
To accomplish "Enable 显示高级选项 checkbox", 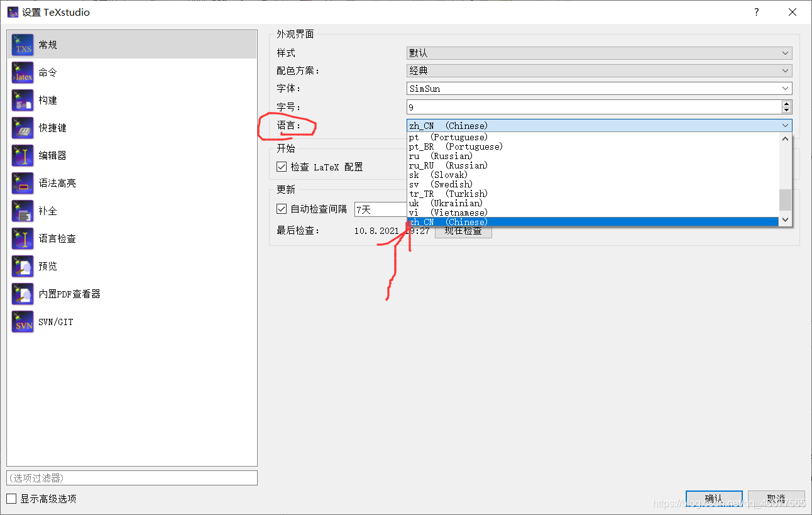I will [11, 499].
